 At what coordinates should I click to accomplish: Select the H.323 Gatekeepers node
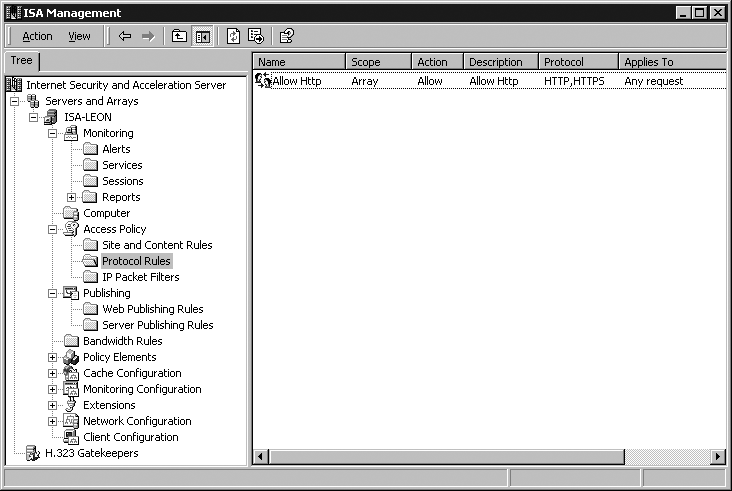click(92, 453)
